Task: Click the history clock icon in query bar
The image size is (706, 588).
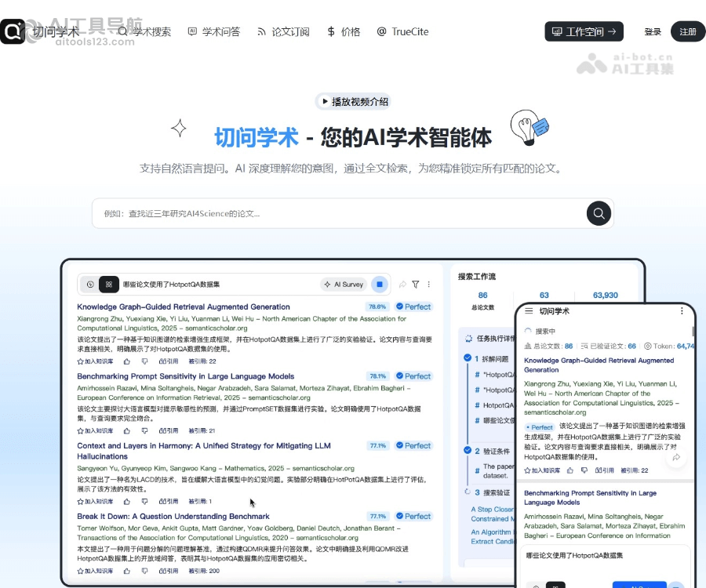Action: 90,285
